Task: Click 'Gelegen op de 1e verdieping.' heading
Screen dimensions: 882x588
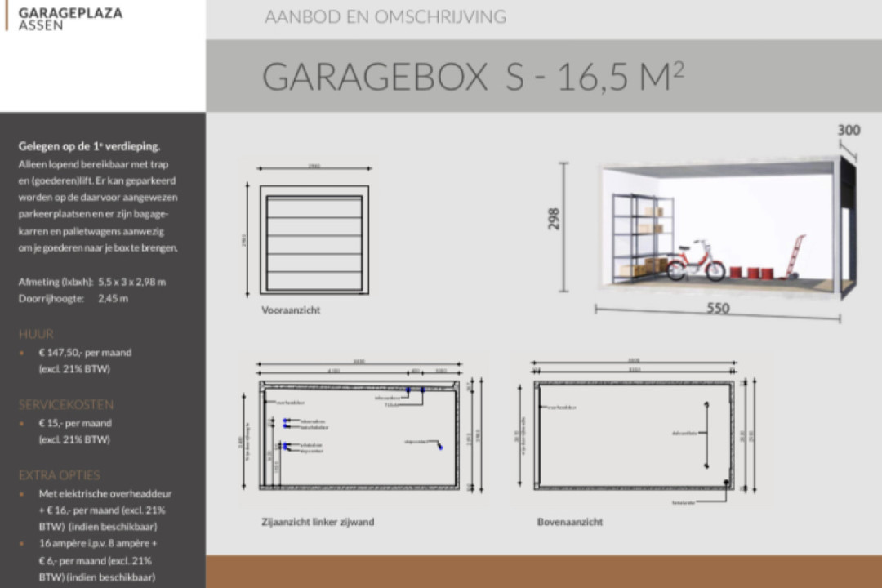Action: pos(90,146)
